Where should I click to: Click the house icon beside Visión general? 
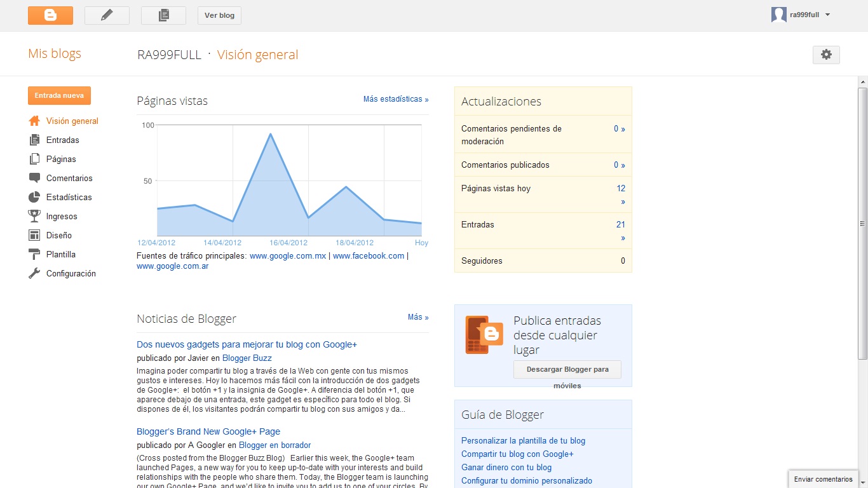[34, 121]
